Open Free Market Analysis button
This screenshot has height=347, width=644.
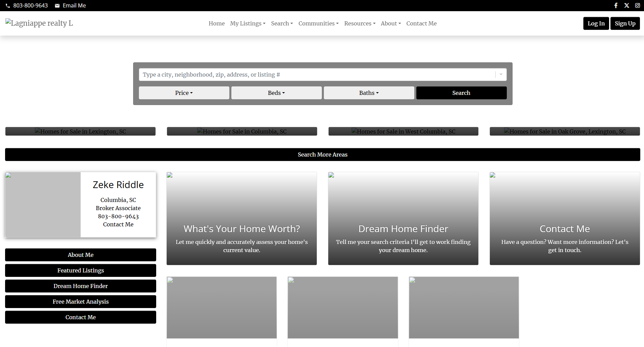point(81,302)
